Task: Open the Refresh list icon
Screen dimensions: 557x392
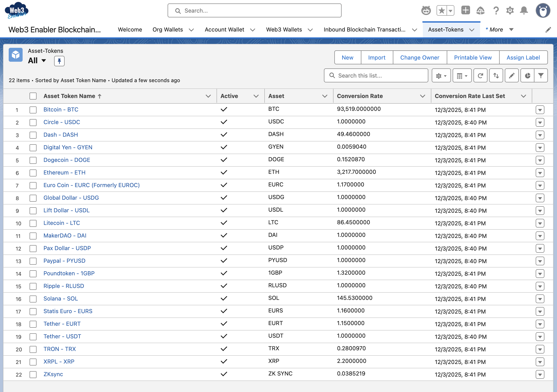Action: [x=480, y=75]
